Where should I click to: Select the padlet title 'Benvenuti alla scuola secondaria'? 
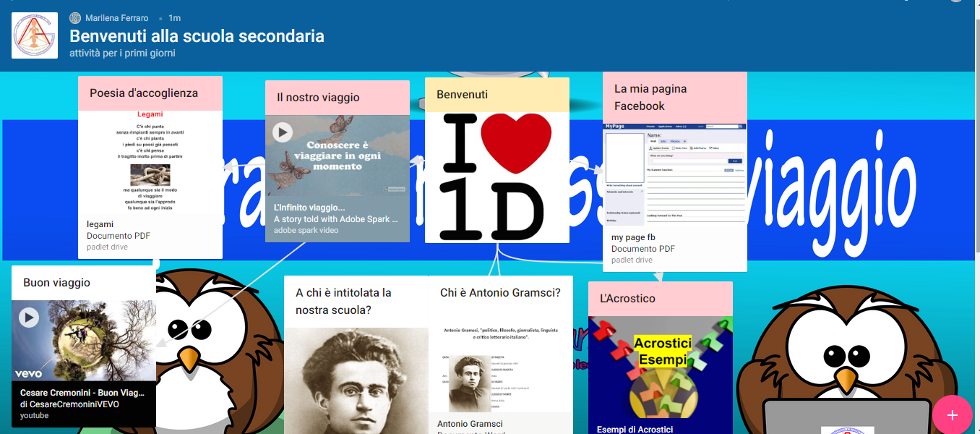pyautogui.click(x=197, y=36)
